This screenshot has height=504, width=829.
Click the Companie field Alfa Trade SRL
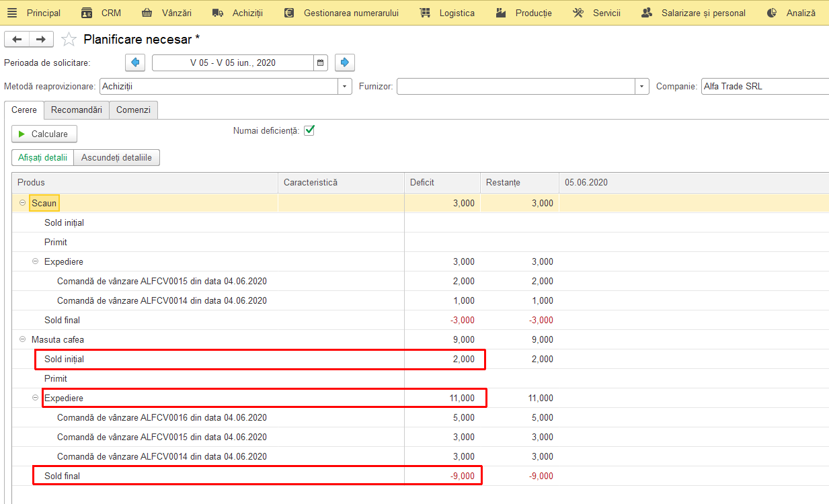pyautogui.click(x=764, y=87)
